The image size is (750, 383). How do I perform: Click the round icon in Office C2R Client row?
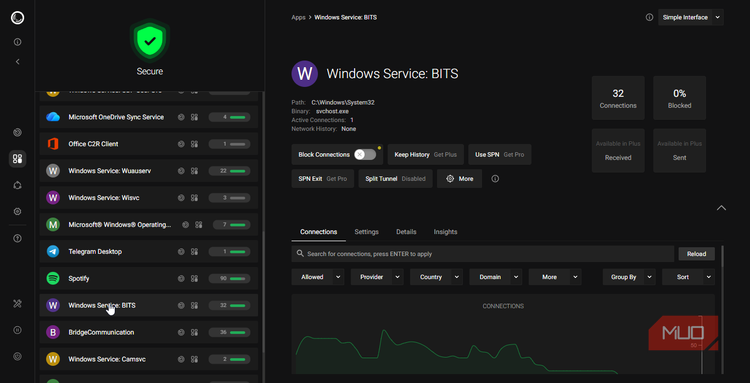click(x=181, y=144)
